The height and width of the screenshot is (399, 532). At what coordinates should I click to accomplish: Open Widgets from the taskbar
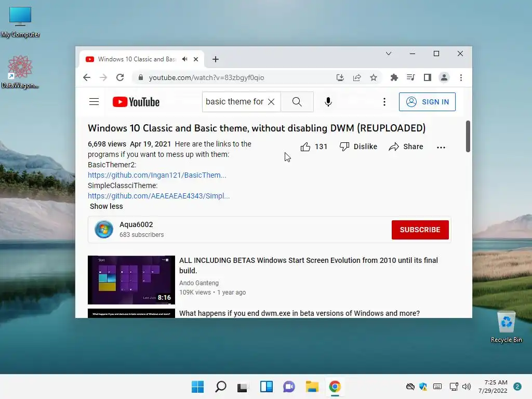[x=267, y=387]
